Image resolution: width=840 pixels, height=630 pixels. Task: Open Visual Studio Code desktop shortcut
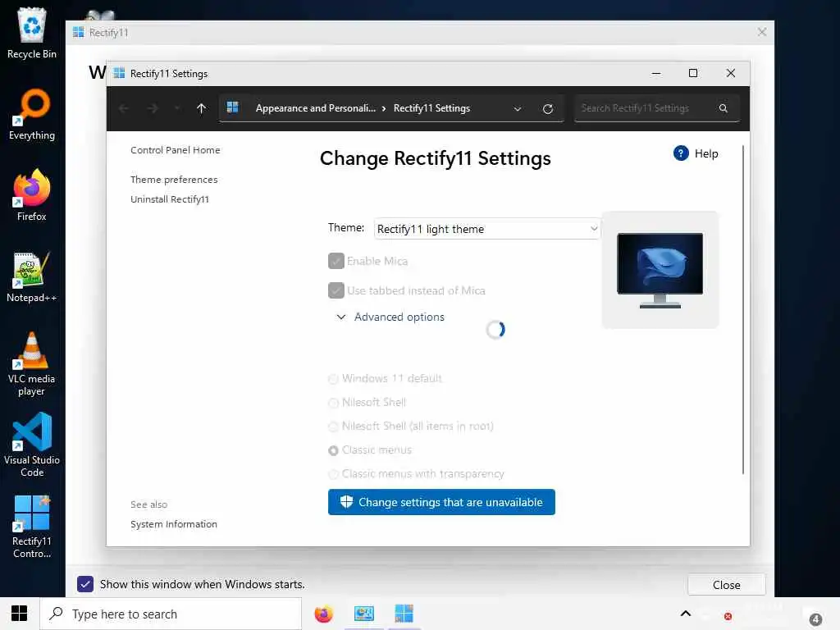tap(32, 445)
